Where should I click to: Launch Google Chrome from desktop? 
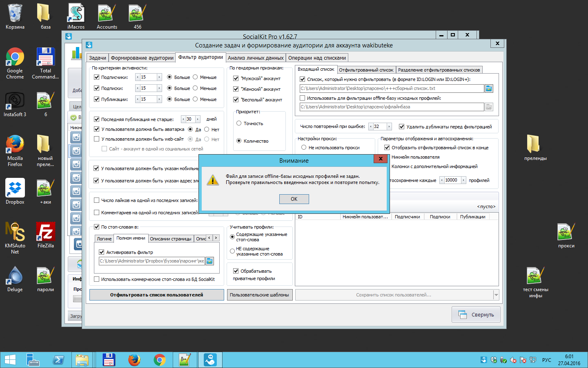click(x=15, y=63)
